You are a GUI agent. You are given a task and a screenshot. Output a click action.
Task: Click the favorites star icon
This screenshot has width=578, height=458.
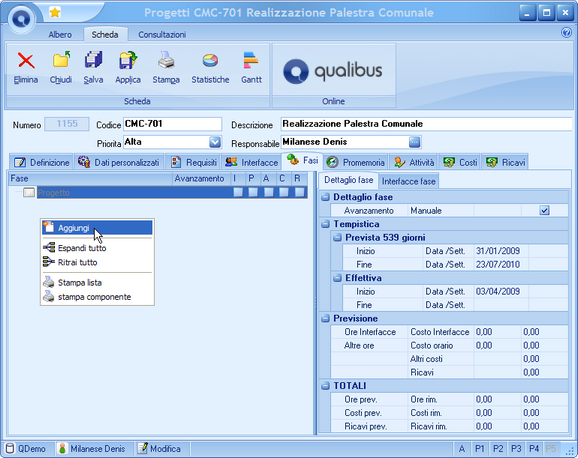55,13
